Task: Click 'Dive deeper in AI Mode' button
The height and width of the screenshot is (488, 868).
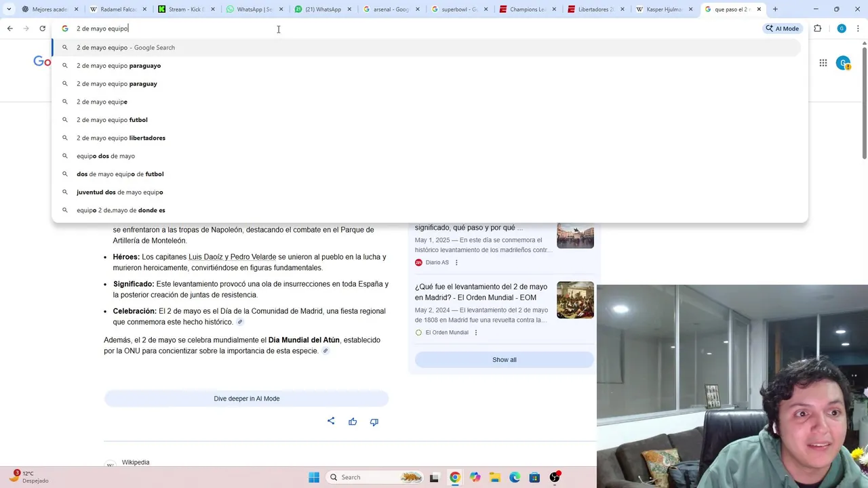Action: pyautogui.click(x=246, y=399)
